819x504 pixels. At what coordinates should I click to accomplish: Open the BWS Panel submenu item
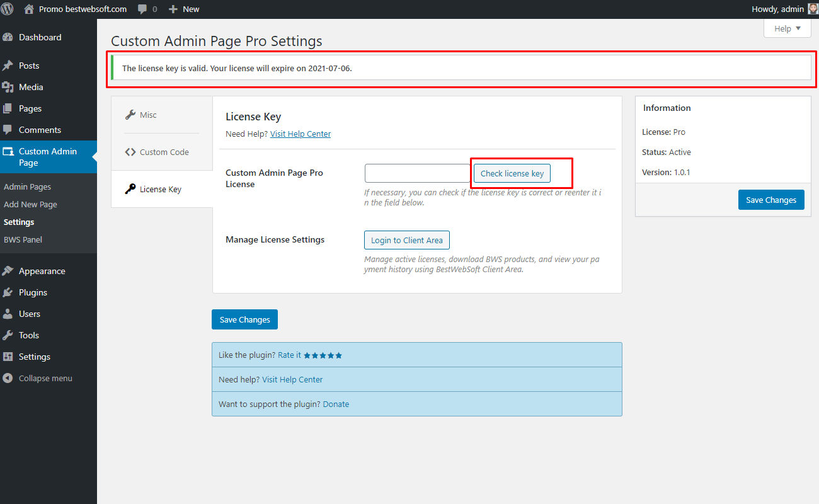tap(23, 239)
